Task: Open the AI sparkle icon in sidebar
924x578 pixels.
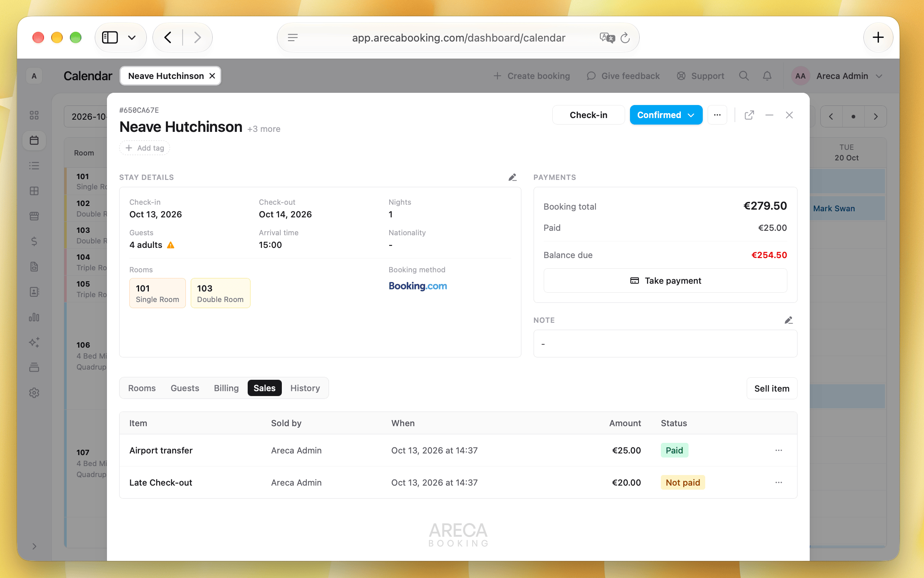Action: pyautogui.click(x=34, y=342)
